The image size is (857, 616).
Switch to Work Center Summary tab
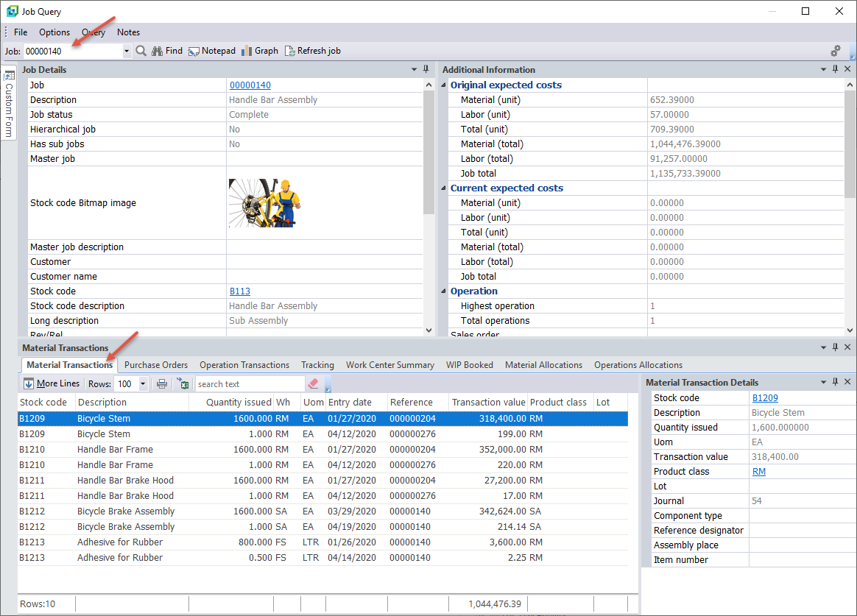coord(390,365)
